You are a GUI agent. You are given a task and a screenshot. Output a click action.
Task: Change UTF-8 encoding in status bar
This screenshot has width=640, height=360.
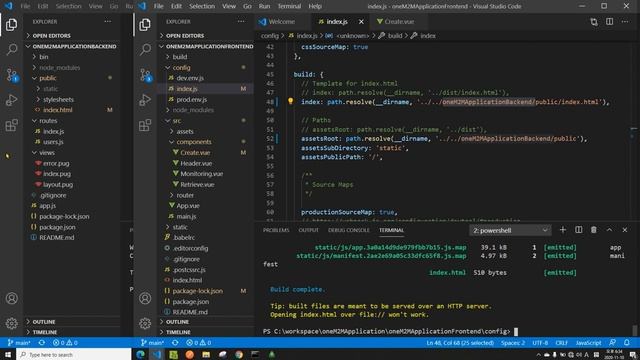point(540,343)
